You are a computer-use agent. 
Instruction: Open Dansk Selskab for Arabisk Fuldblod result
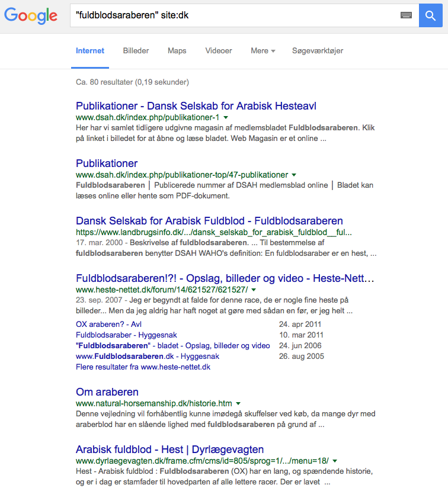pos(209,221)
